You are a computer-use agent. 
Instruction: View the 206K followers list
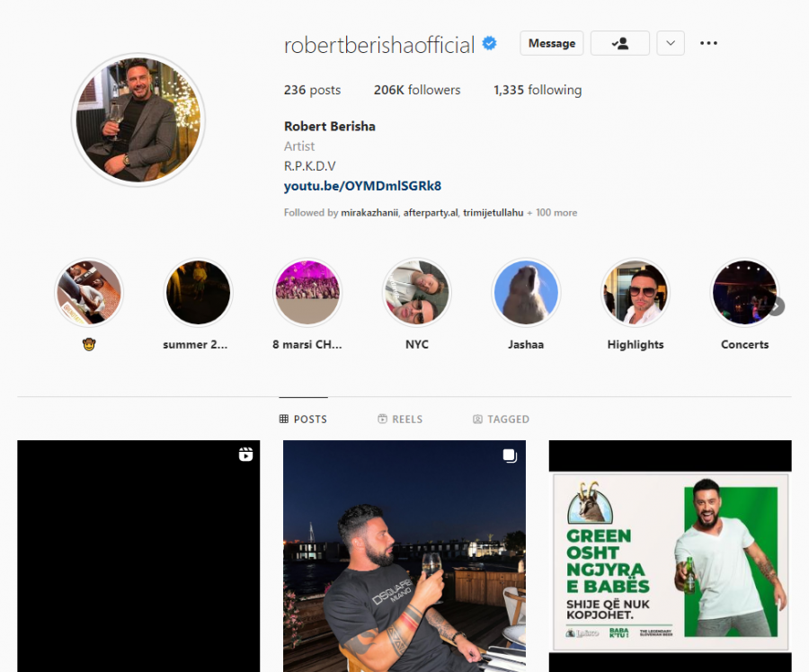(417, 90)
